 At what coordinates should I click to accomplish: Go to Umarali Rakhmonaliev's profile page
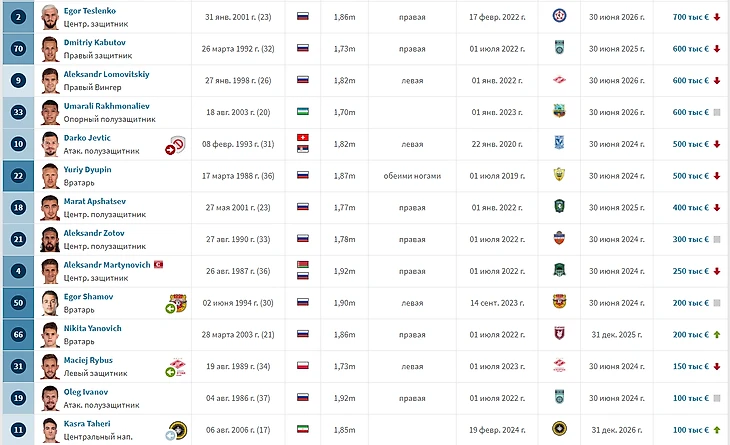coord(105,105)
